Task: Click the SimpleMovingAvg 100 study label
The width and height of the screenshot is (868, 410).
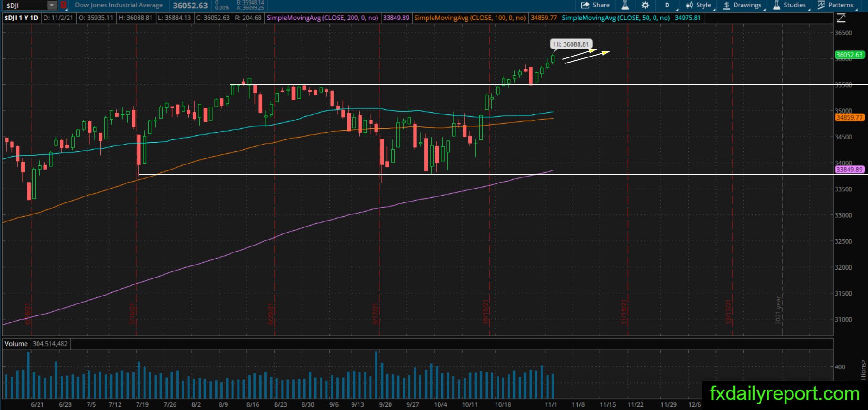Action: click(x=470, y=18)
